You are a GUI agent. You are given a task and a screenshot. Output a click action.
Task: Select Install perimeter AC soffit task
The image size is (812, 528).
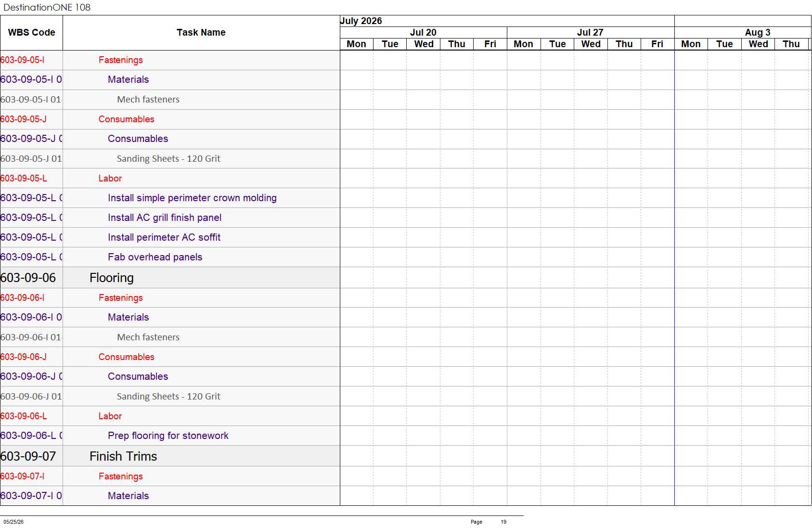tap(164, 237)
